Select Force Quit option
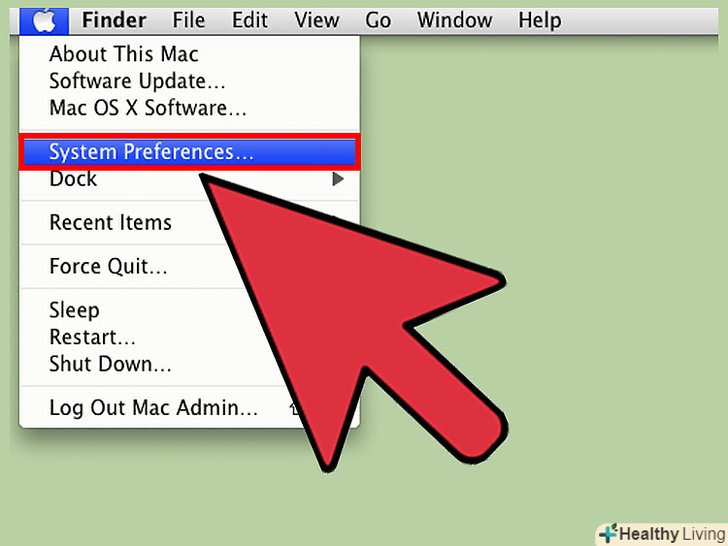This screenshot has height=546, width=728. pos(108,266)
